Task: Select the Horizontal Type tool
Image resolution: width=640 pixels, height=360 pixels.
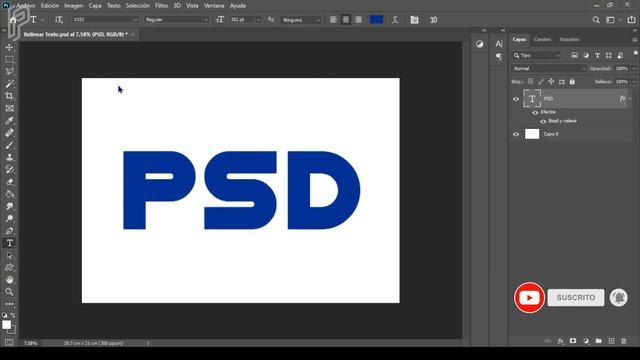Action: 9,243
